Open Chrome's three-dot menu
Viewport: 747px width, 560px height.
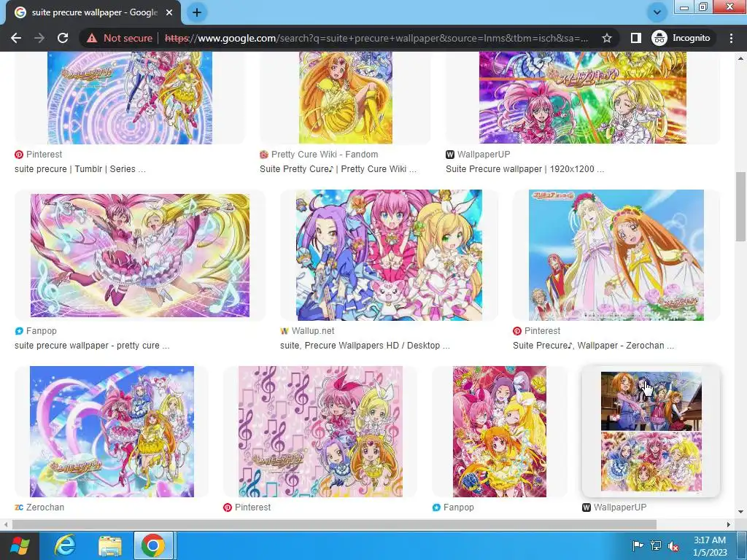pos(731,38)
